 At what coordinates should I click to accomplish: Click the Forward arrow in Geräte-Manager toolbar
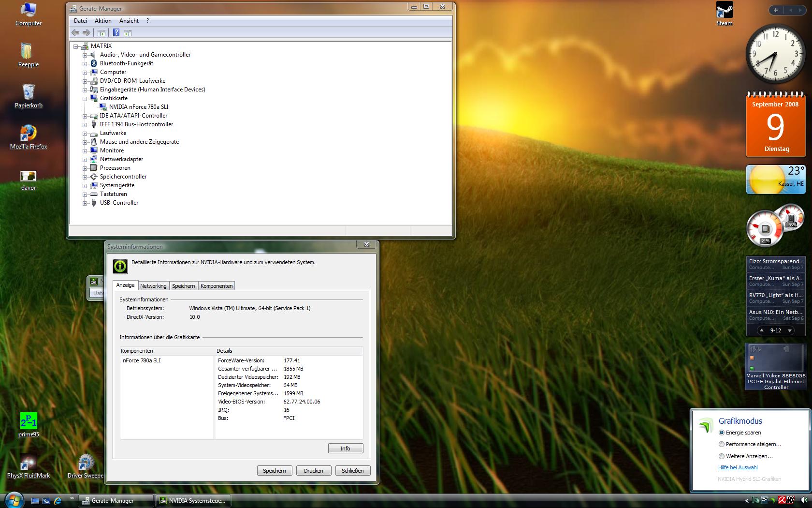[x=87, y=32]
